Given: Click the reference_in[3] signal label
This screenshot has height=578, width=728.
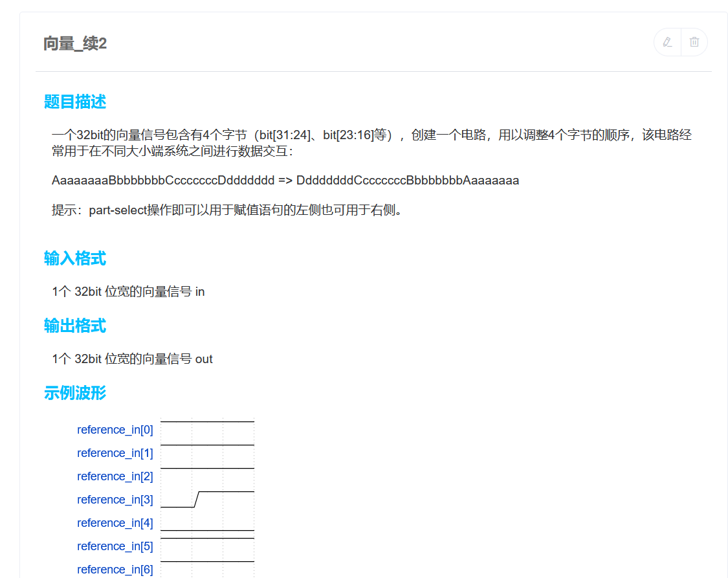Looking at the screenshot, I should [x=115, y=500].
